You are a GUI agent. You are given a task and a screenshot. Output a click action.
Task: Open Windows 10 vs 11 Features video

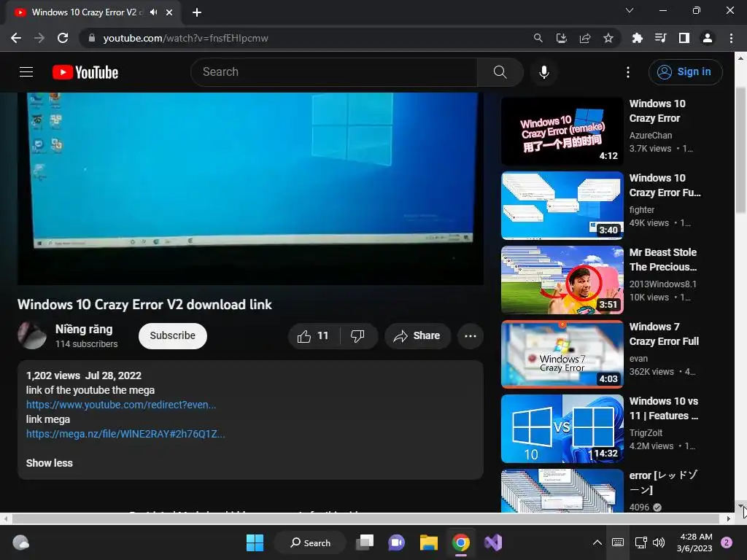pos(664,408)
